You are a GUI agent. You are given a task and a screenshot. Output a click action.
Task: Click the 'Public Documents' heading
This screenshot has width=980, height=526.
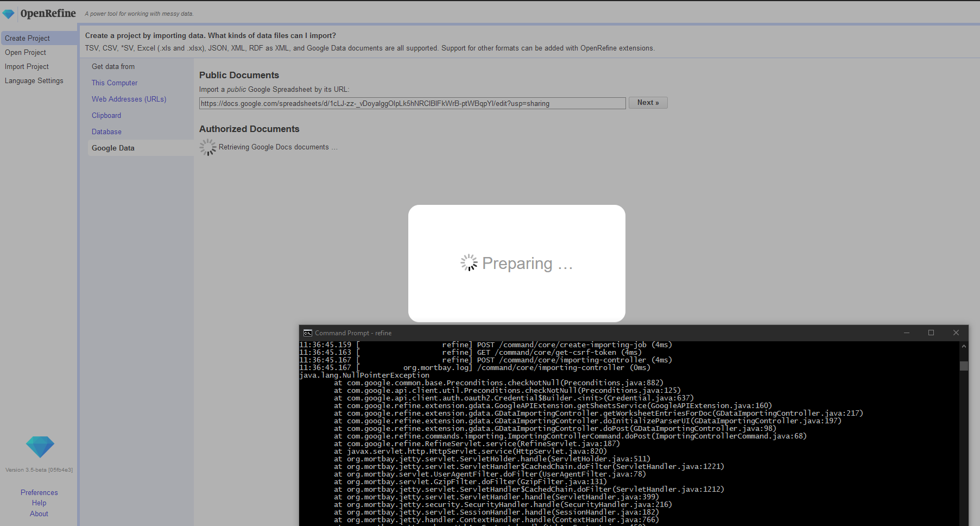239,75
